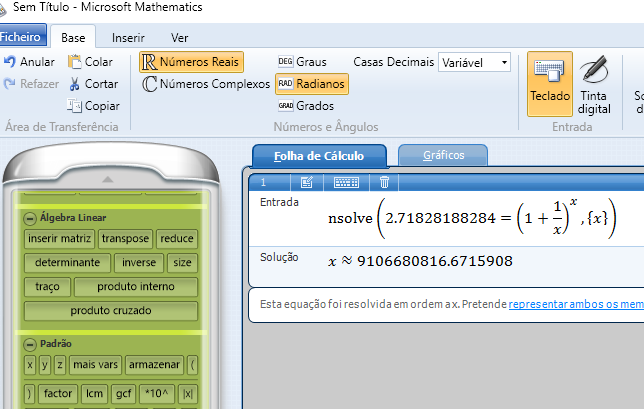Click the lcm button

(x=94, y=394)
